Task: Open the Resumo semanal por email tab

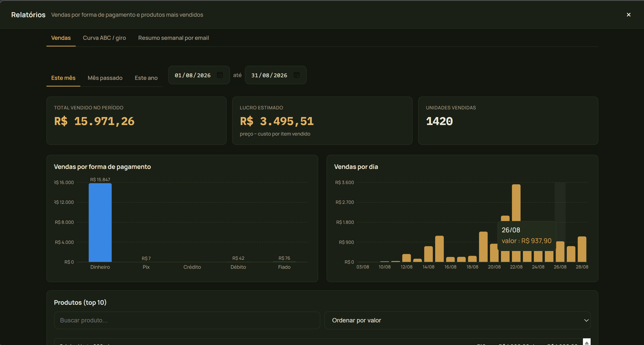Action: point(173,38)
